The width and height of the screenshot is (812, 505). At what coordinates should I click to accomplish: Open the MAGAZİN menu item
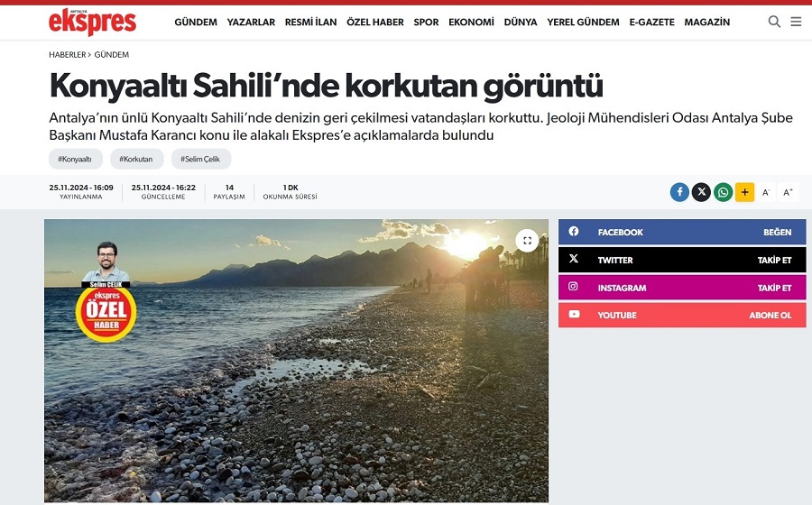(x=706, y=23)
